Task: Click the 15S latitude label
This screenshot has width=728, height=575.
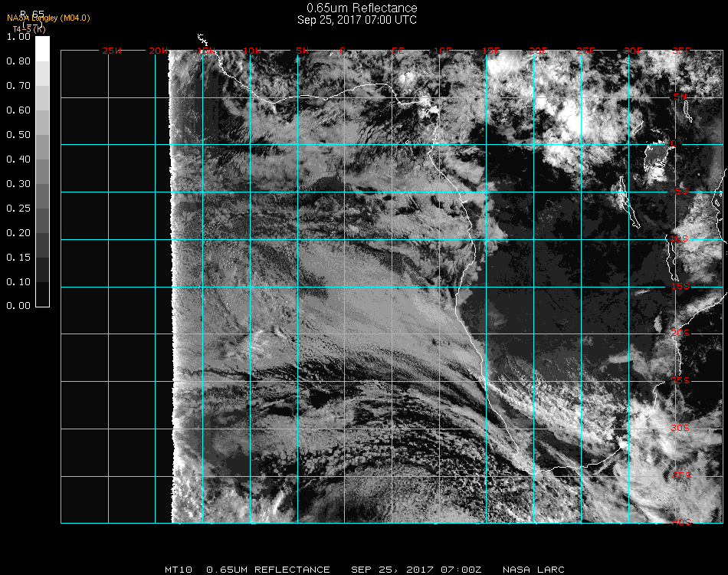Action: click(x=680, y=286)
